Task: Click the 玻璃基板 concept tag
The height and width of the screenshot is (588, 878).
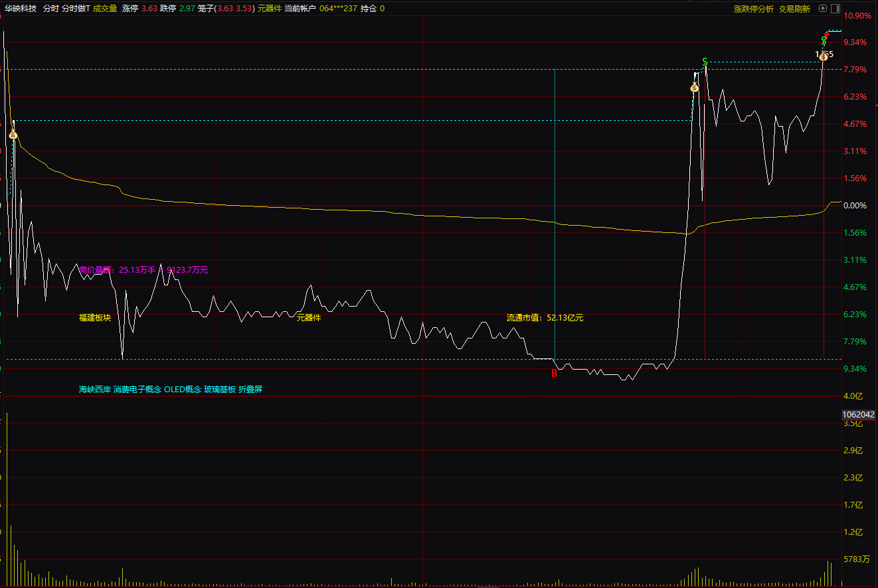Action: tap(220, 390)
